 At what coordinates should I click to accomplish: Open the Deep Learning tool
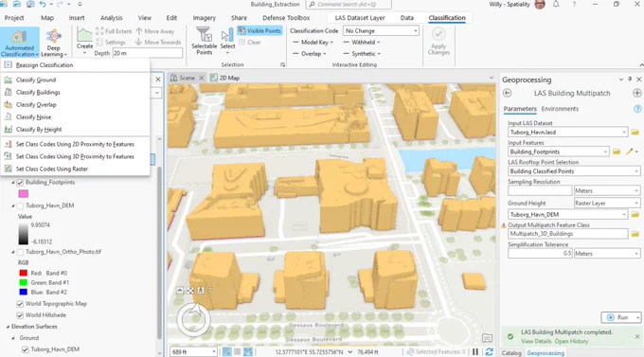(x=54, y=43)
